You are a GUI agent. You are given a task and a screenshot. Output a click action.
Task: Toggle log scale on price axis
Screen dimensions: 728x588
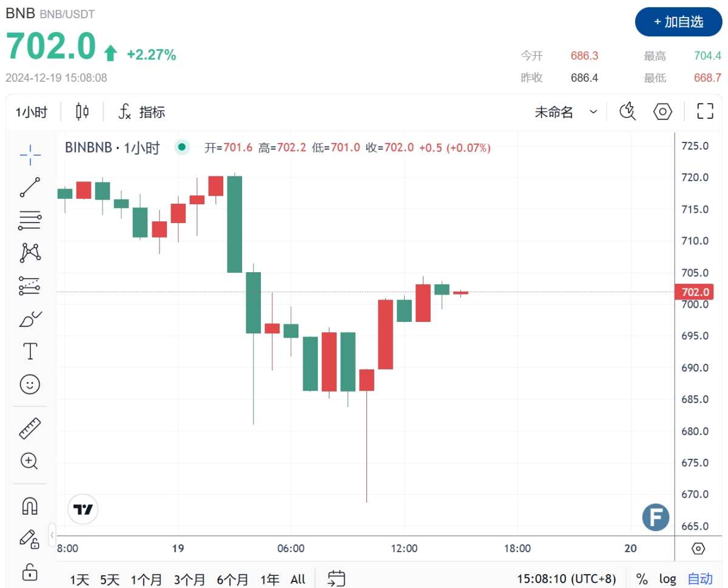(x=668, y=579)
